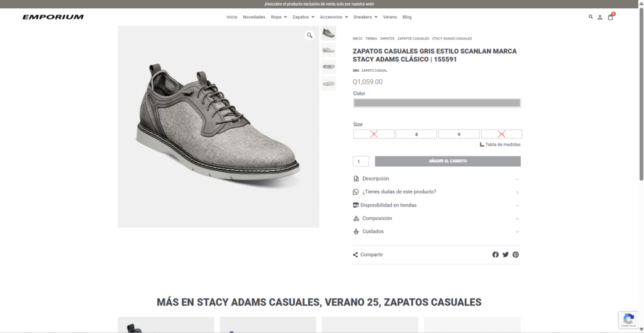Select the unavailable first size option

(x=374, y=134)
